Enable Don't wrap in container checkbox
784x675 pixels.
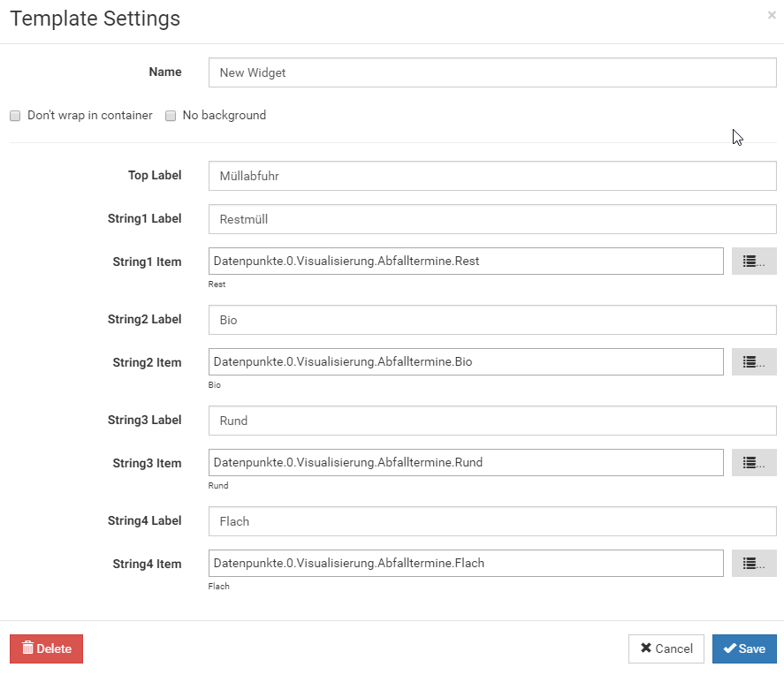(x=15, y=116)
